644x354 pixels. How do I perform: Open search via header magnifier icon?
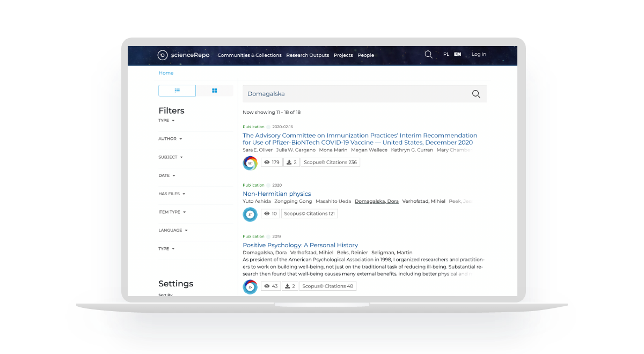click(x=428, y=54)
